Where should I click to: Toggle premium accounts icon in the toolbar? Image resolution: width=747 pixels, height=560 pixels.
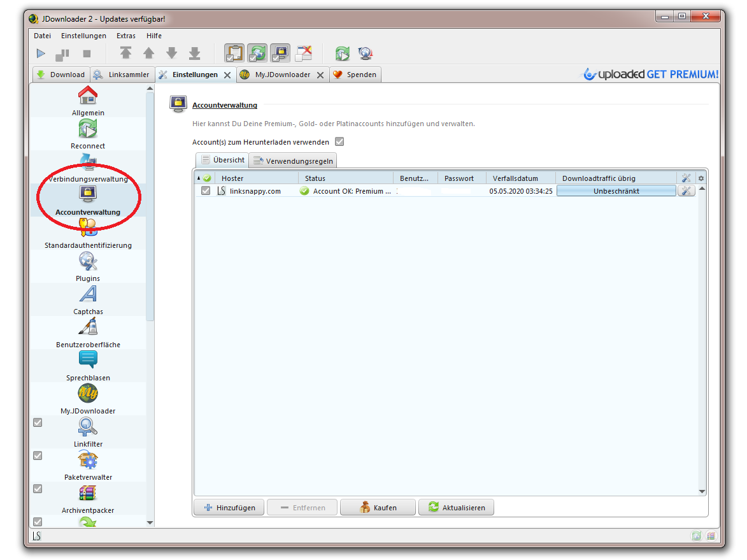pos(280,53)
